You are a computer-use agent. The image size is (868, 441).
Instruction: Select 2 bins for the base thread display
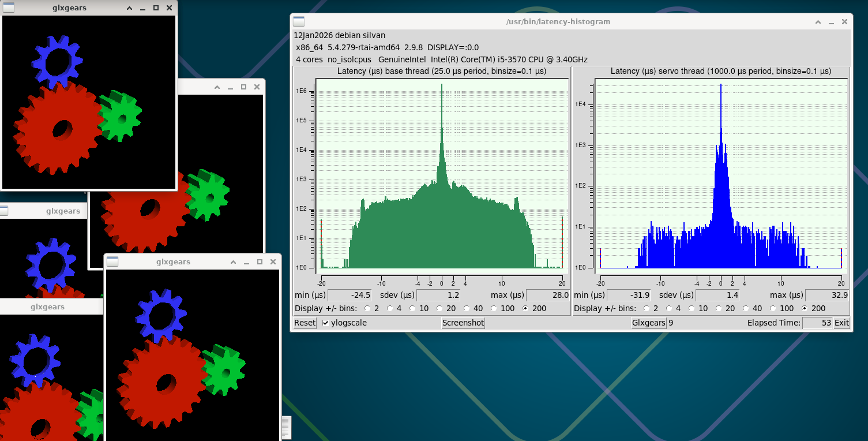[x=368, y=309]
